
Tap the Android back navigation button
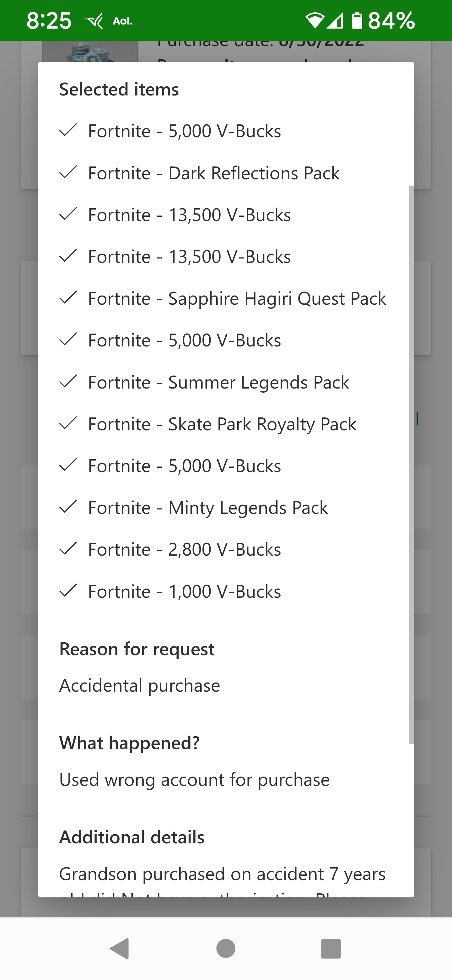[x=120, y=948]
